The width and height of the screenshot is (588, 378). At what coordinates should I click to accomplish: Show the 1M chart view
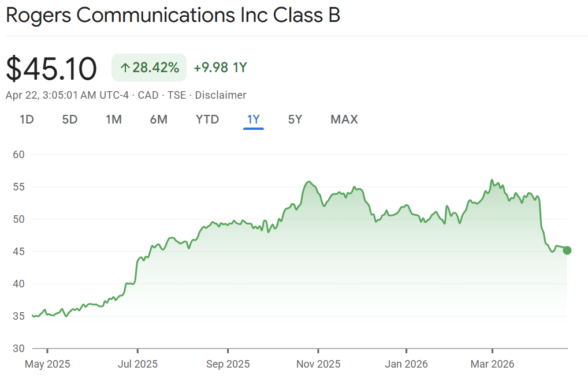click(x=113, y=119)
